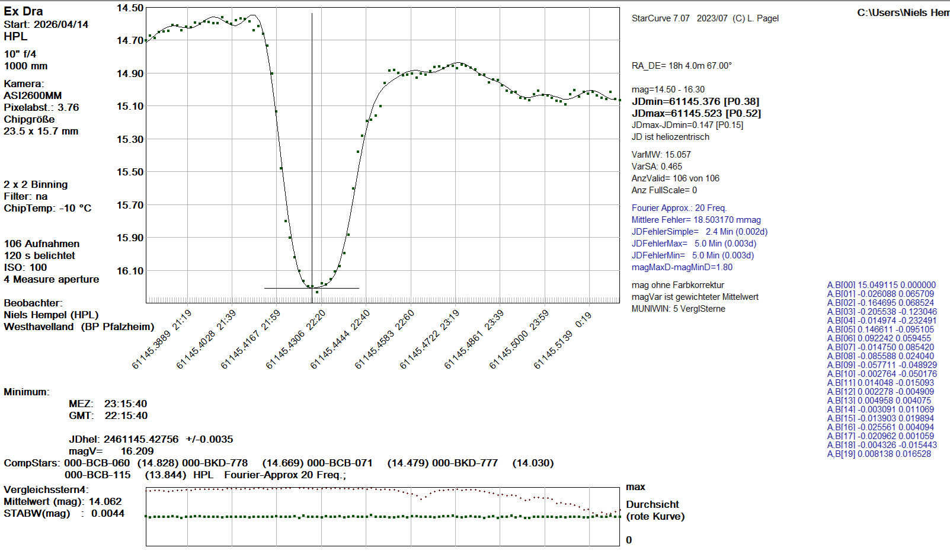Click the 16.10 magnitude axis label
Screen dimensions: 950x560
[130, 271]
